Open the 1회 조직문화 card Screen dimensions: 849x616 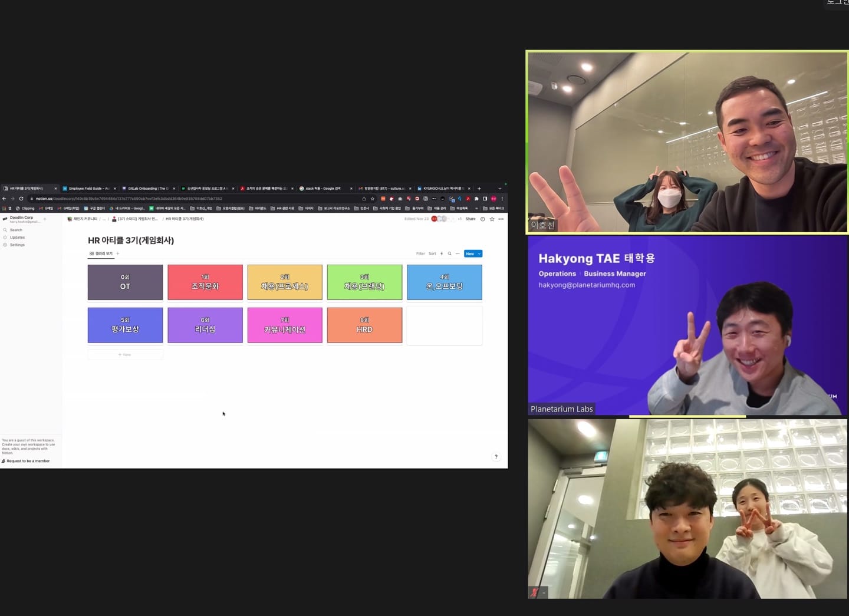point(205,282)
